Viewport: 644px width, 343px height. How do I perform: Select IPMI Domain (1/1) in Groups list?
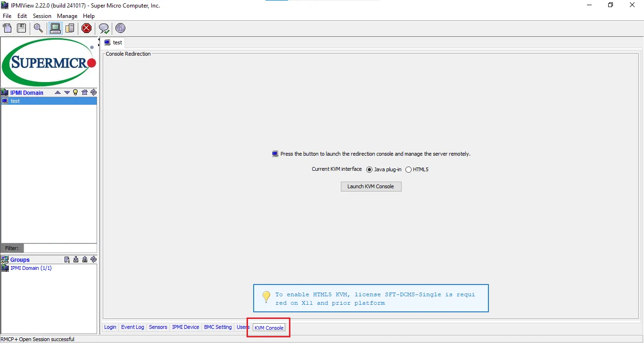31,268
